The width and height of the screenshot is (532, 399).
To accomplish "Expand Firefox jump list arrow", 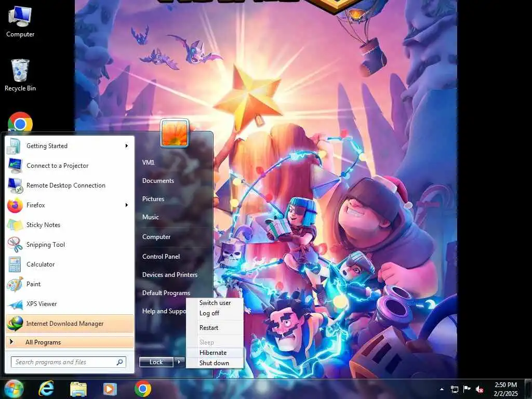I will (x=127, y=205).
